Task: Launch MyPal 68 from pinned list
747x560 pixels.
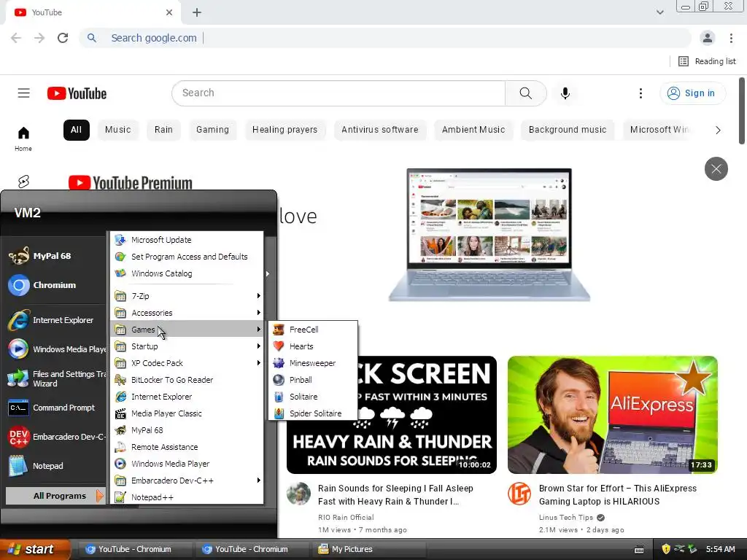Action: coord(55,256)
